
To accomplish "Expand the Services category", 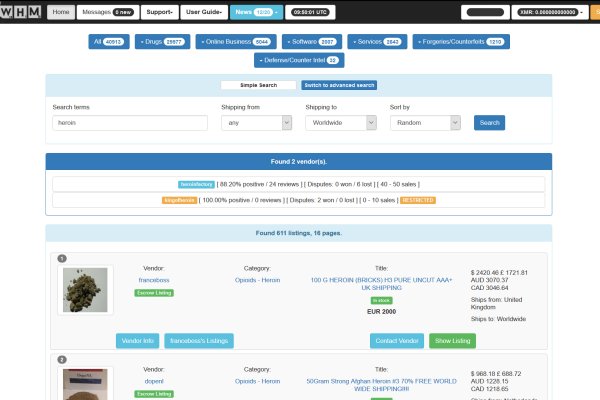I will click(x=377, y=42).
